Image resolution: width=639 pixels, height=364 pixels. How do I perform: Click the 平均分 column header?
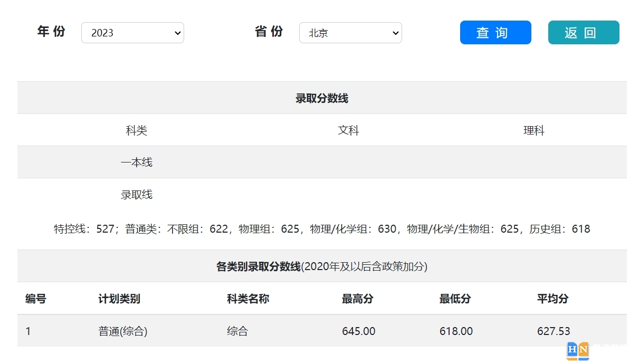552,299
